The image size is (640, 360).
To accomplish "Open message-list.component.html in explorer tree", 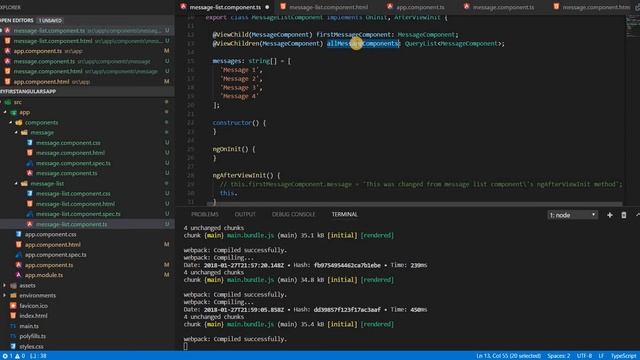I will (75, 204).
